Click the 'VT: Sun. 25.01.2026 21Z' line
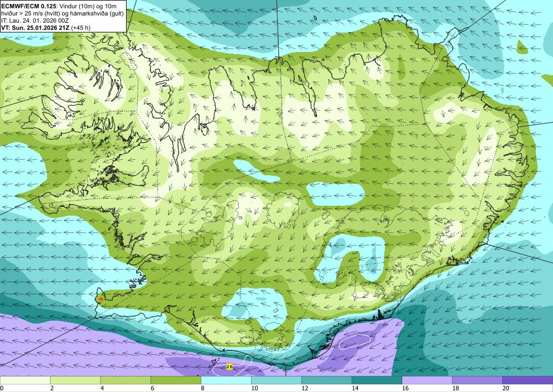The height and width of the screenshot is (392, 553). (46, 28)
